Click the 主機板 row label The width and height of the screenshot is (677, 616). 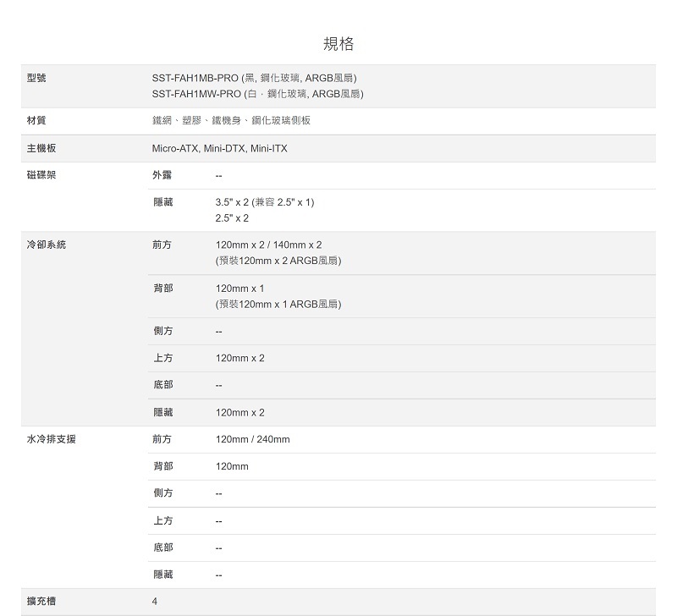pyautogui.click(x=41, y=148)
